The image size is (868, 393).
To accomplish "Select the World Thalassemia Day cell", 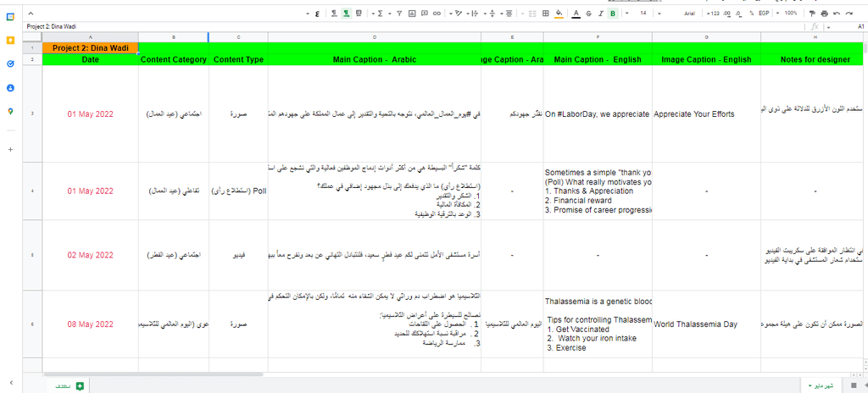I will pos(706,324).
